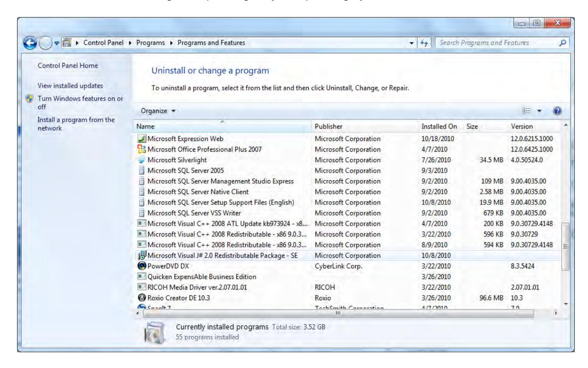588x368 pixels.
Task: Click the SQL Server VSS Writer icon
Action: tap(141, 213)
